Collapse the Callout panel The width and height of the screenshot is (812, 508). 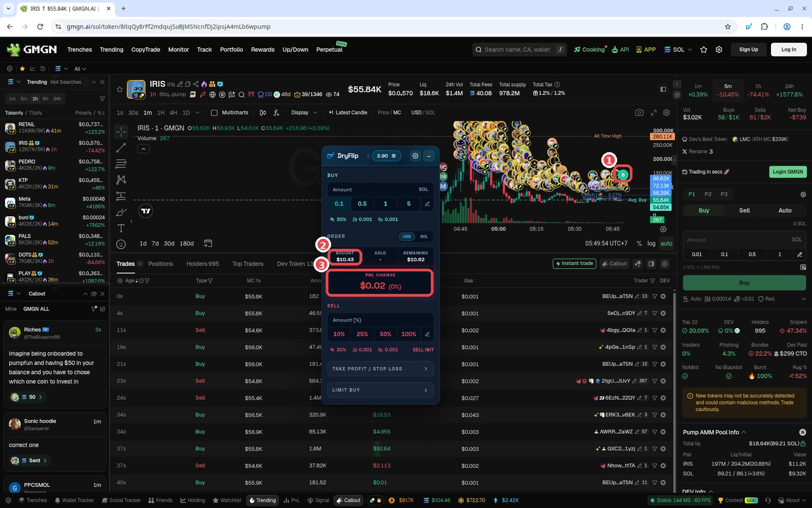(85, 294)
